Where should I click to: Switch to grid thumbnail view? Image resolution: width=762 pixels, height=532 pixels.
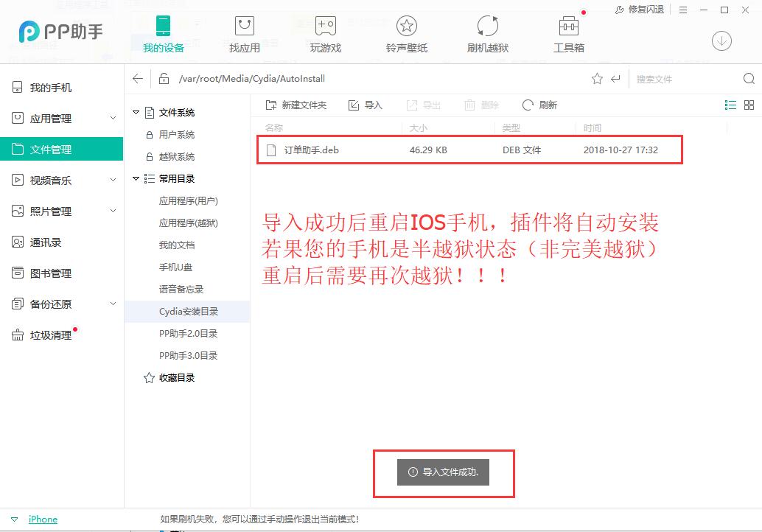749,105
